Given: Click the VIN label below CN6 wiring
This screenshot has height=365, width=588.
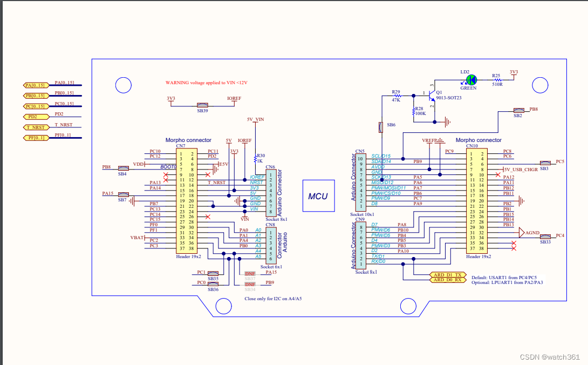Looking at the screenshot, I should [x=245, y=219].
